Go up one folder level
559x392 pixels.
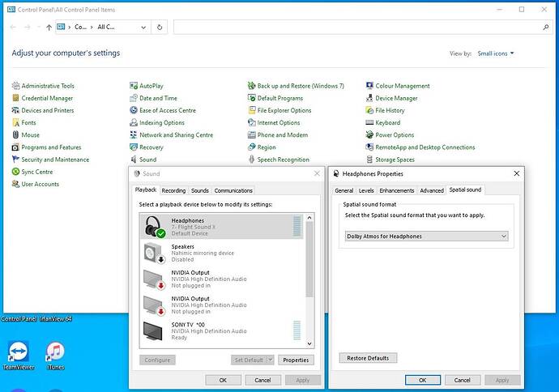click(49, 27)
